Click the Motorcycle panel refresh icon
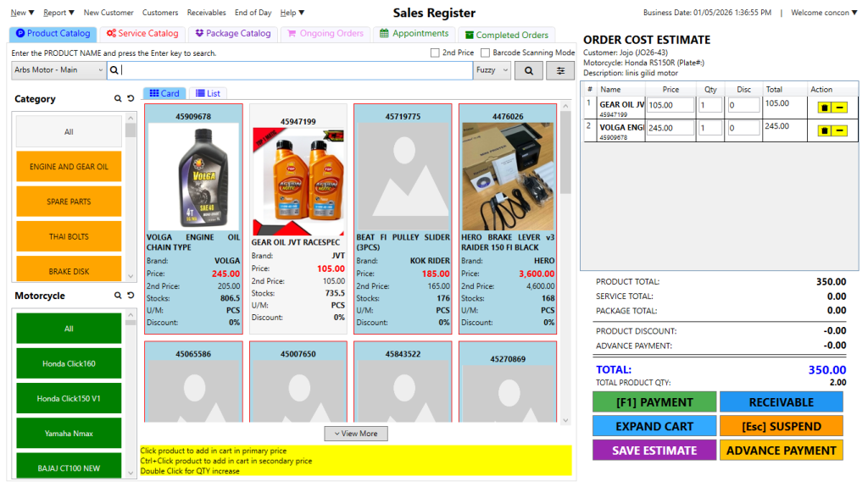 pos(131,296)
